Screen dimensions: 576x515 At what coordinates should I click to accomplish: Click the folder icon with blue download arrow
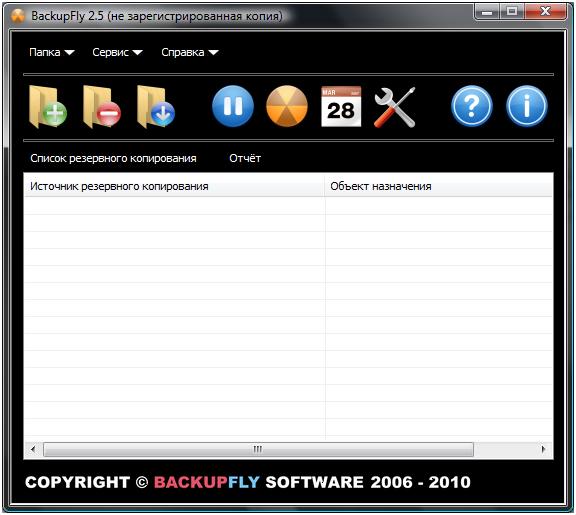pyautogui.click(x=156, y=107)
